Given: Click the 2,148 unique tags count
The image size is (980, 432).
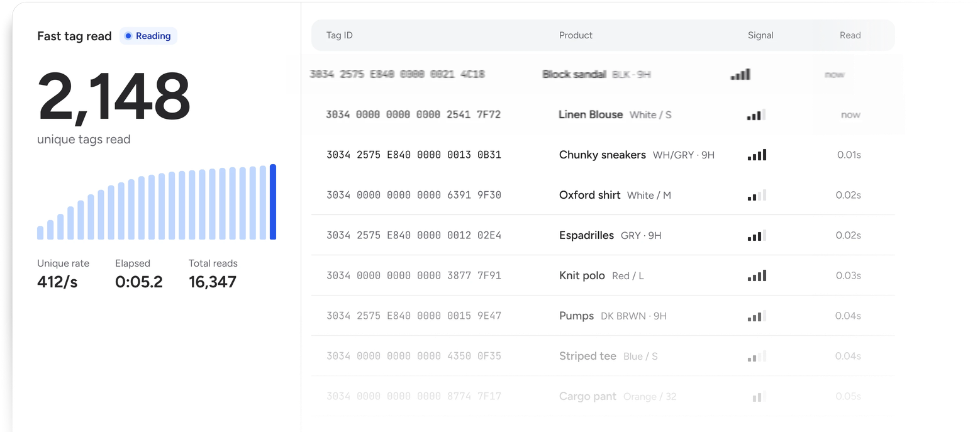Looking at the screenshot, I should tap(114, 97).
